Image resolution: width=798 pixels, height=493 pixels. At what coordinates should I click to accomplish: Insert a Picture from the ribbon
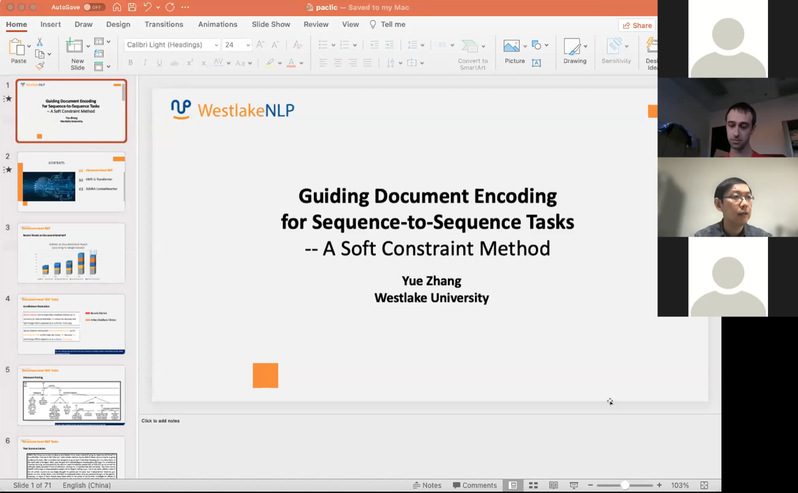[514, 47]
